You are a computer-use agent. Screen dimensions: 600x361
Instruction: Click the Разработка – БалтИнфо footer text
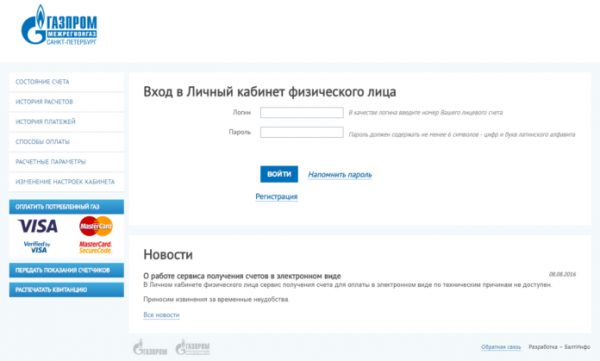click(x=559, y=347)
